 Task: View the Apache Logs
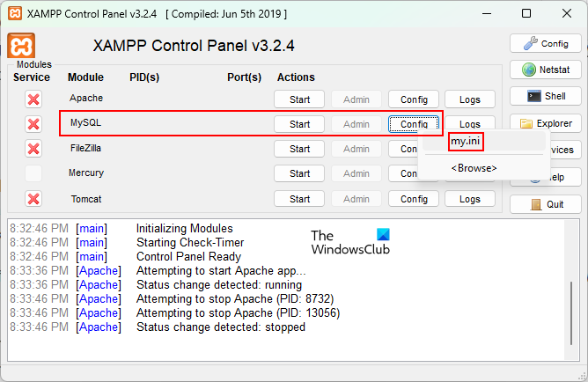click(x=470, y=99)
